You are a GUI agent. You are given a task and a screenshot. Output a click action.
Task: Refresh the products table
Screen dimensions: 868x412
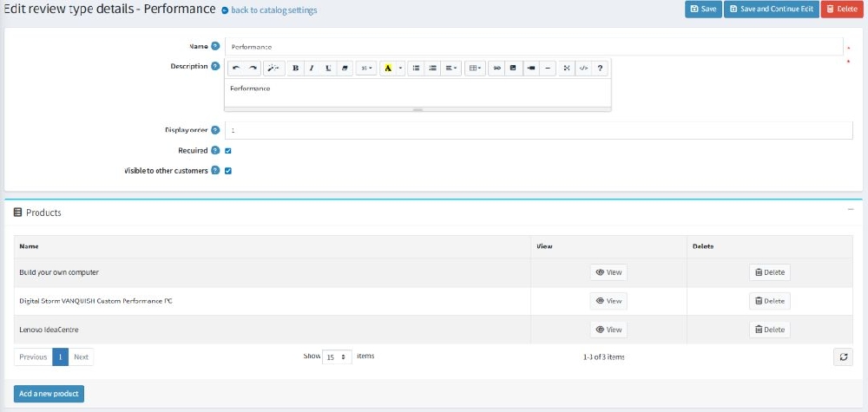843,357
